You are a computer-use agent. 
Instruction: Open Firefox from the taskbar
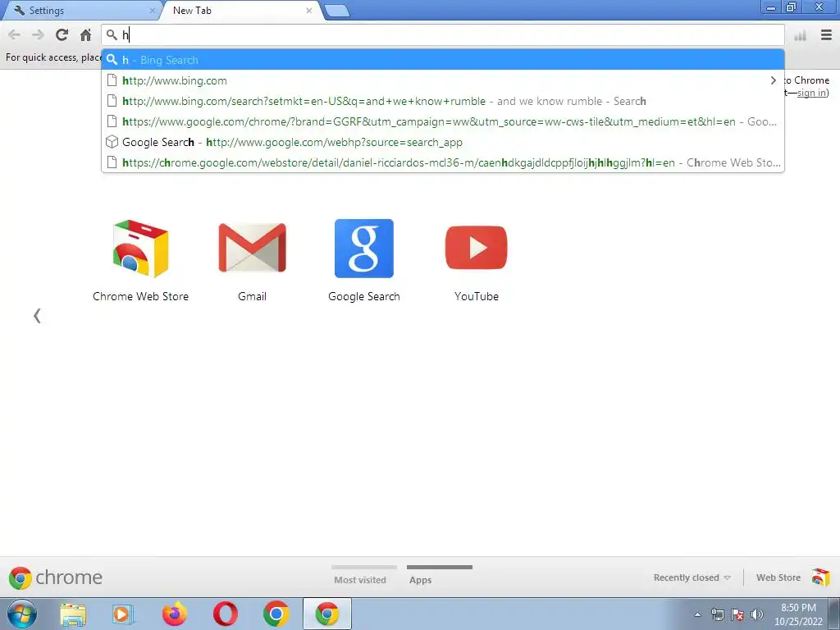175,614
